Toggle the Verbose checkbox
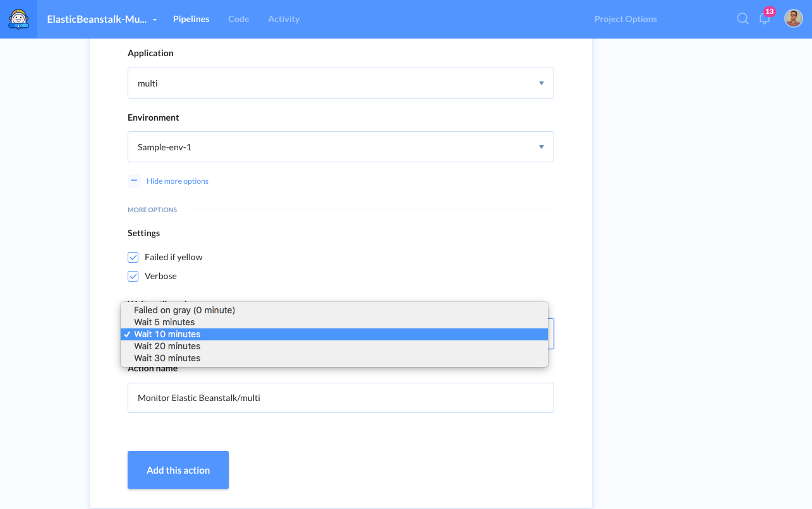 [x=133, y=276]
